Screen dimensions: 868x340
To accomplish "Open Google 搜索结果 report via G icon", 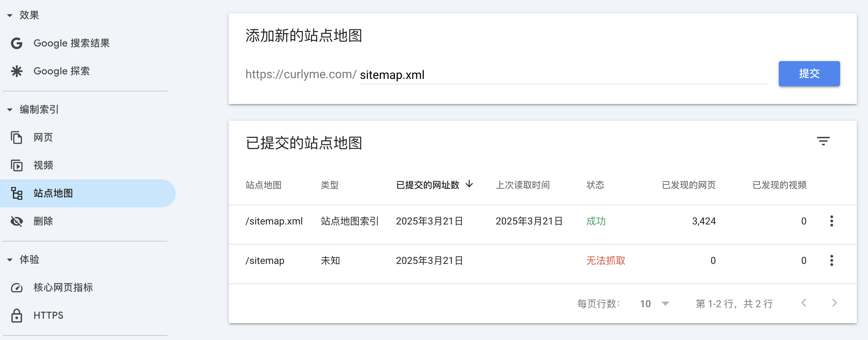I will point(17,43).
